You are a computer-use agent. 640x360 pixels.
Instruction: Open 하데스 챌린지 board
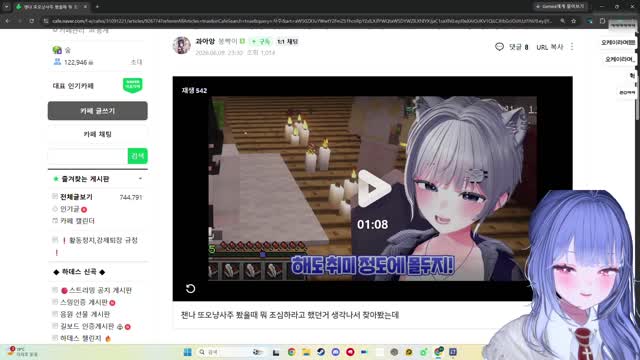point(80,338)
